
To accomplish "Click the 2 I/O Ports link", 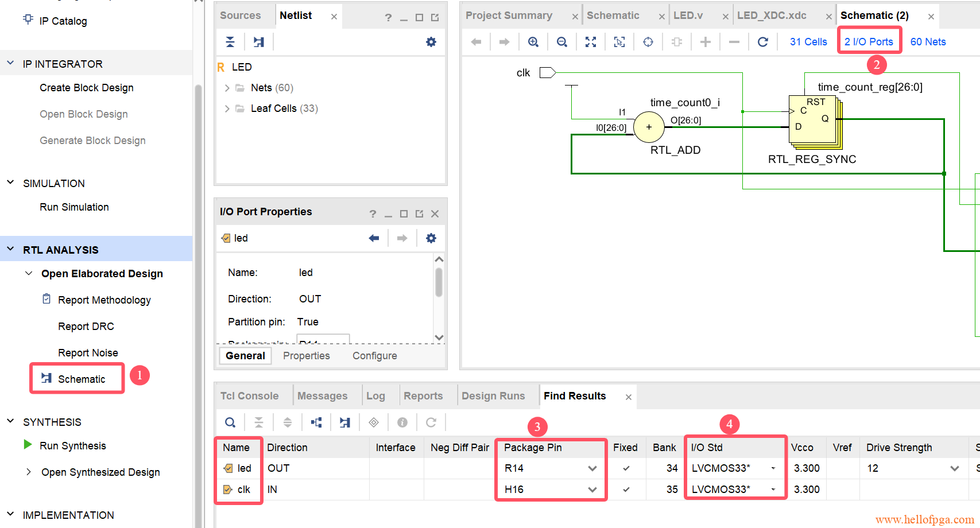I will [x=868, y=42].
